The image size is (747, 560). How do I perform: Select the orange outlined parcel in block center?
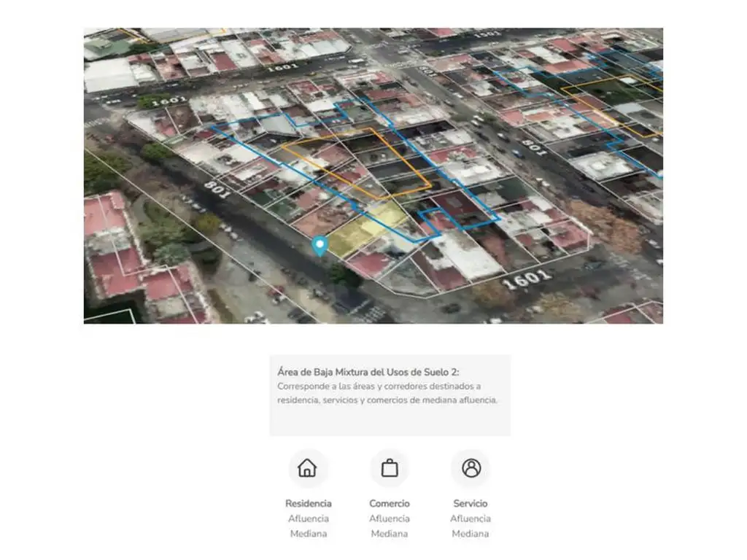point(357,164)
